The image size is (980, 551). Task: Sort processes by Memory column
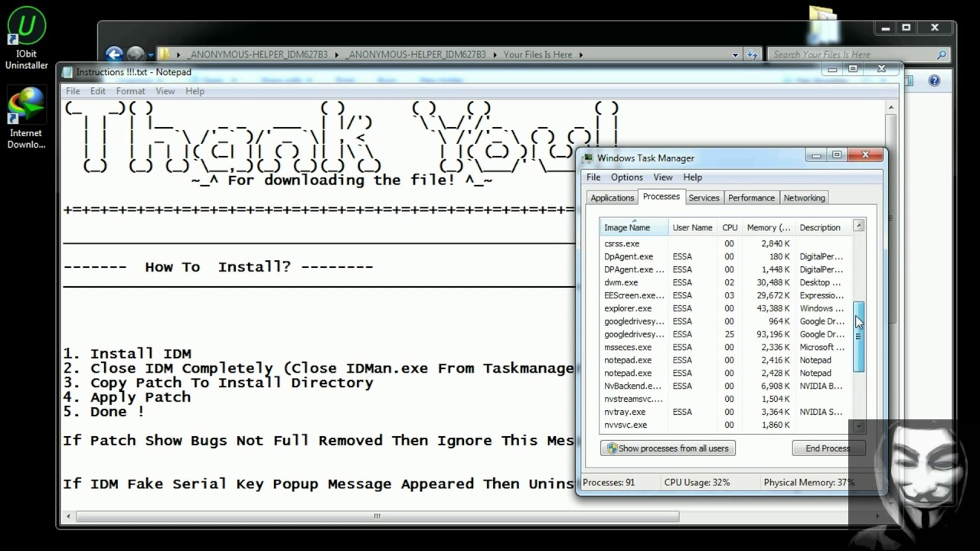coord(769,227)
